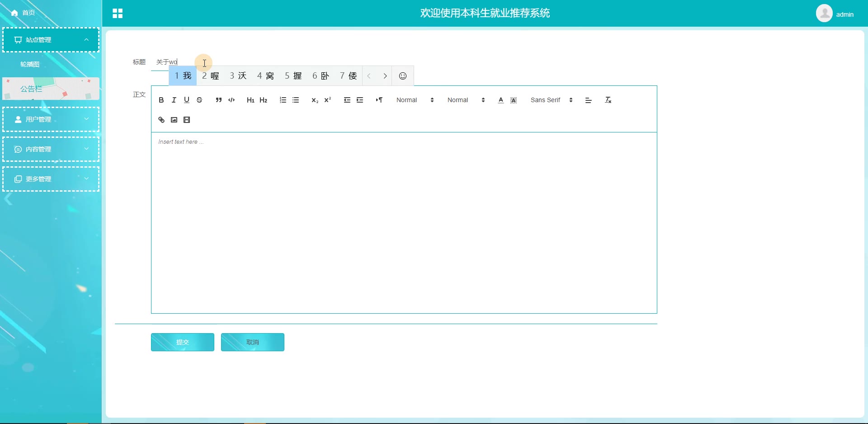Screen dimensions: 868x424
Task: Insert a video using the video icon
Action: pyautogui.click(x=187, y=120)
